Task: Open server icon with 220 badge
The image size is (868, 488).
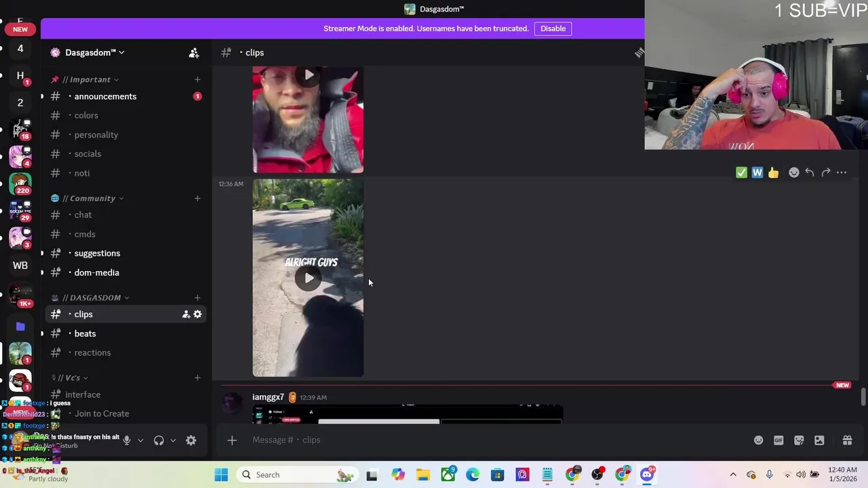Action: (20, 184)
